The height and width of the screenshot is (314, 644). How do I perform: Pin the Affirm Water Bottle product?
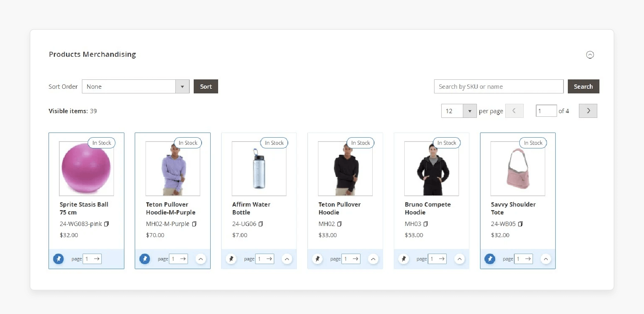click(x=231, y=259)
